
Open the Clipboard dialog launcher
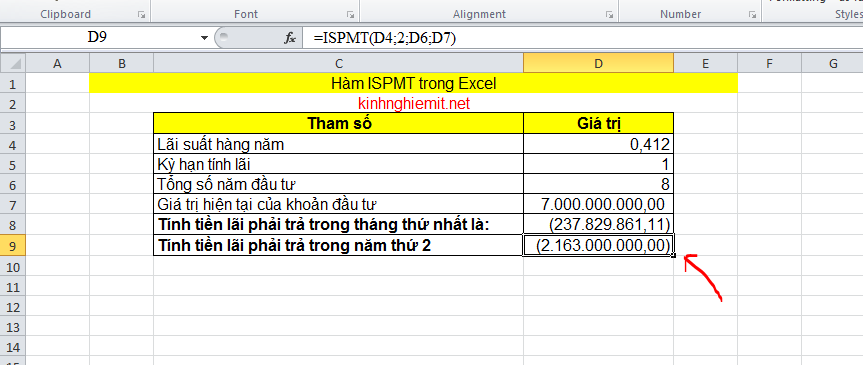click(141, 15)
